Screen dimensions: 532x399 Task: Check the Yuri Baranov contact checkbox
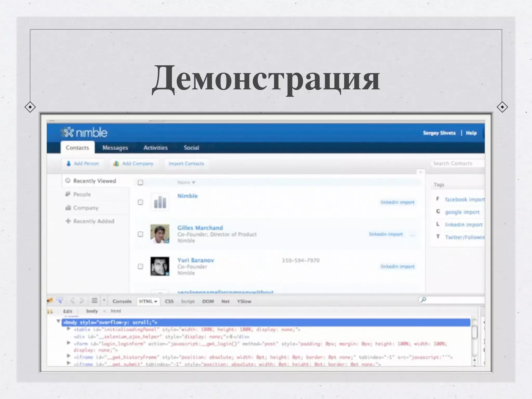point(140,267)
